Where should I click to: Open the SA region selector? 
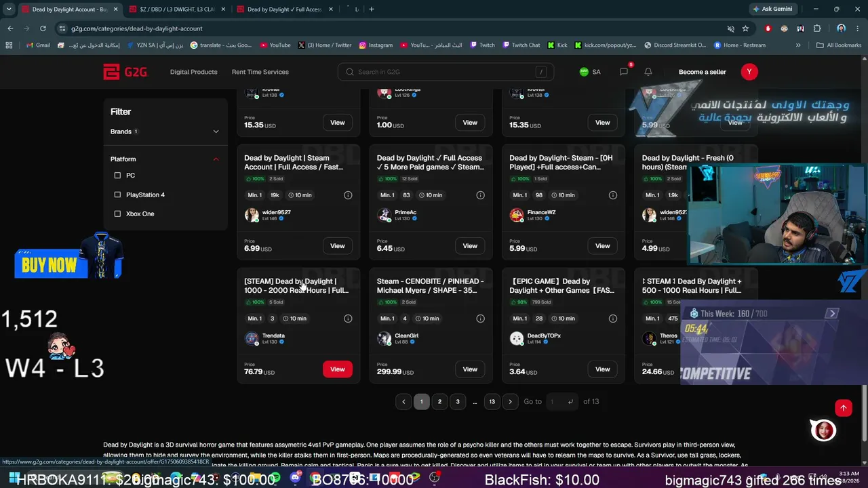tap(590, 72)
